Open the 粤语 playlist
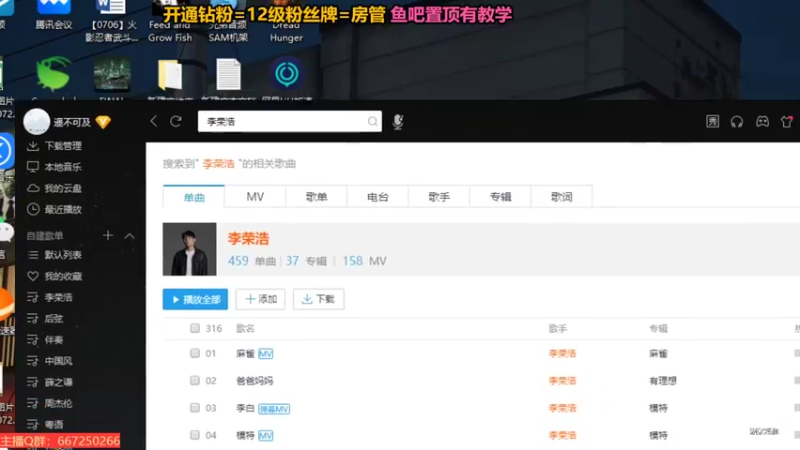The width and height of the screenshot is (800, 450). (x=45, y=424)
